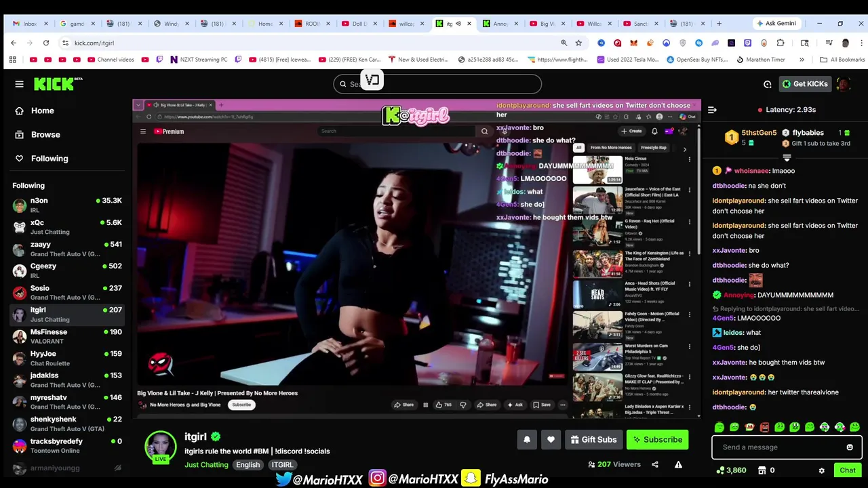This screenshot has width=868, height=488.
Task: Click the green Chat send button
Action: [848, 470]
